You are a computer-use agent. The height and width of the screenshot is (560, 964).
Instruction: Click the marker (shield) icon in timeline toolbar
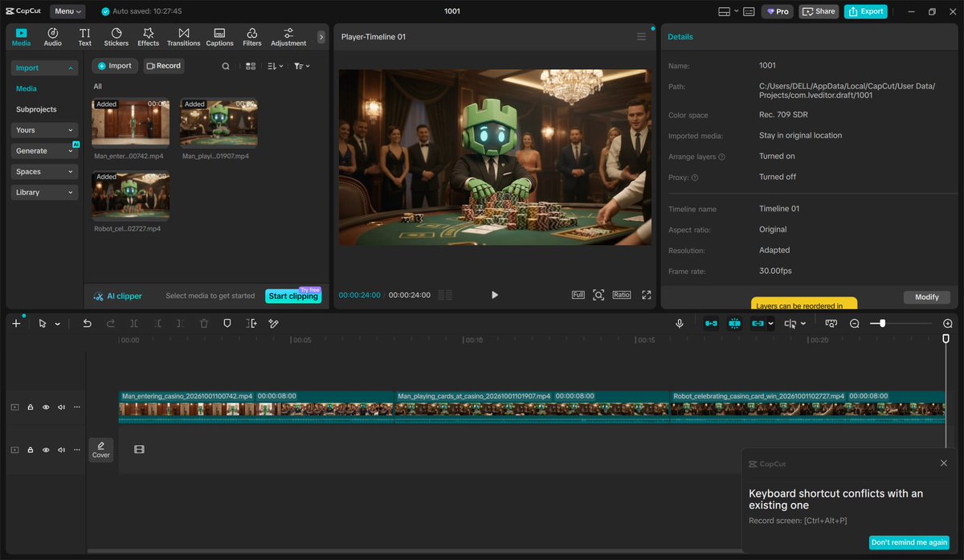(227, 323)
